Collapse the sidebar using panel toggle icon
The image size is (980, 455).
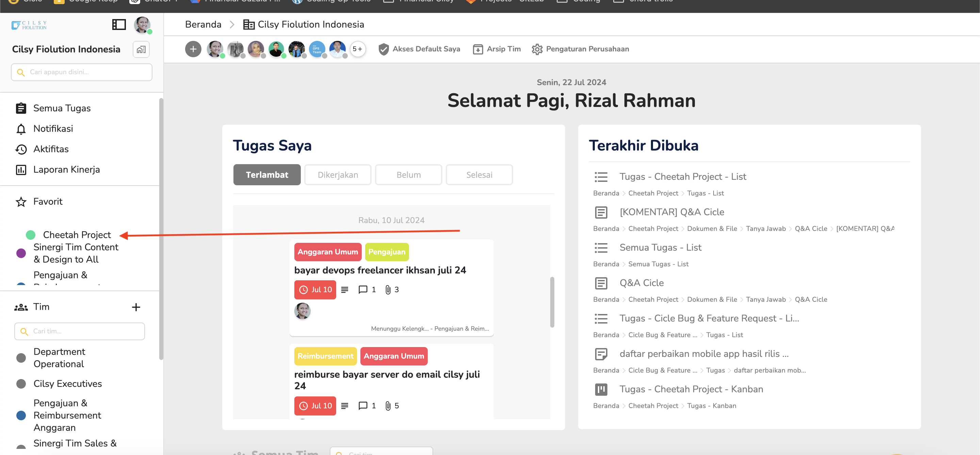pyautogui.click(x=119, y=25)
